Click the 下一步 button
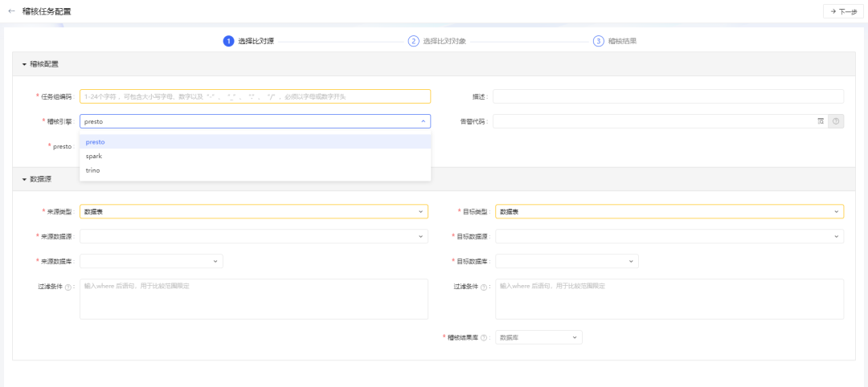 [840, 11]
